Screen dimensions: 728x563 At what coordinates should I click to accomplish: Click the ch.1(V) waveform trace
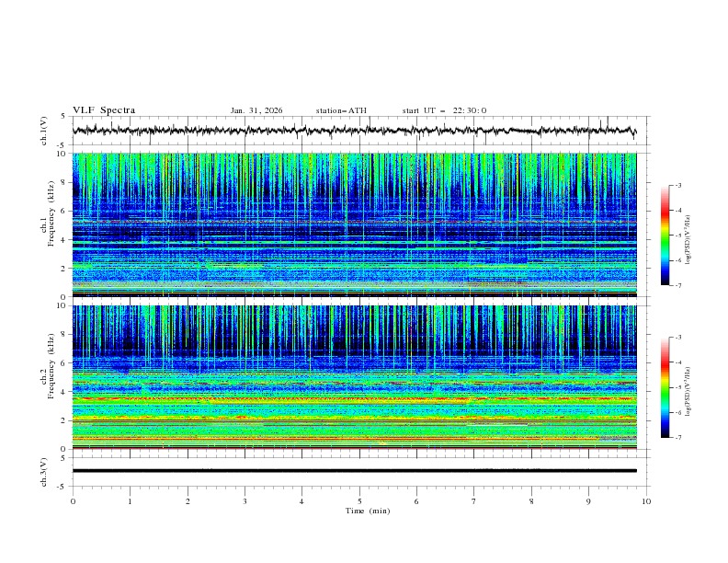[x=358, y=131]
